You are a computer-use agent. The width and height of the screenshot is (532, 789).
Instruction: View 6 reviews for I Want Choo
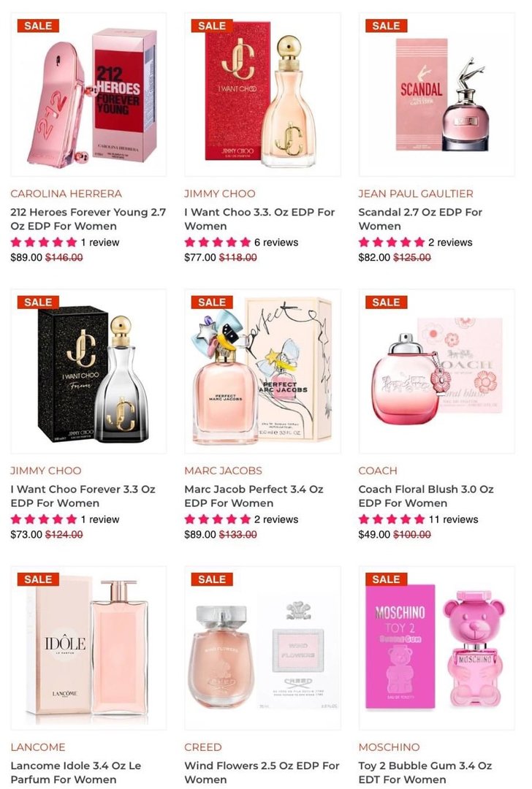click(275, 243)
